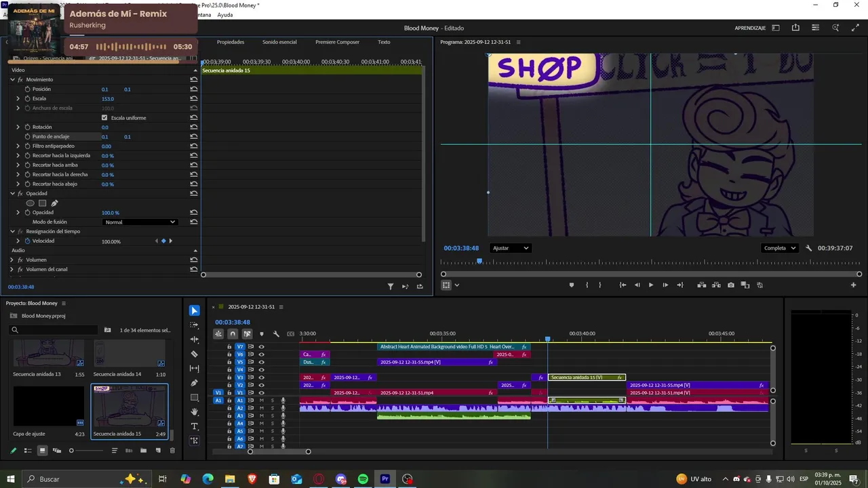
Task: Add marker in the timeline panel
Action: [262, 333]
